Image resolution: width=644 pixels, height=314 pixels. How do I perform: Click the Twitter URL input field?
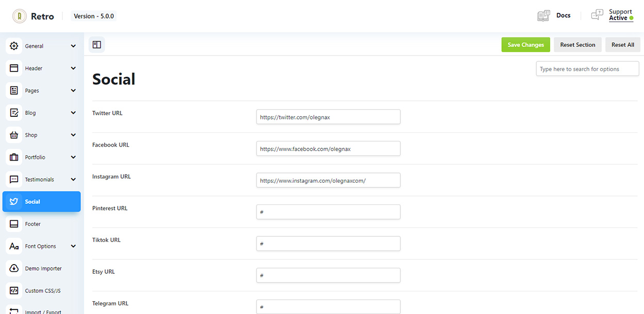pos(328,117)
